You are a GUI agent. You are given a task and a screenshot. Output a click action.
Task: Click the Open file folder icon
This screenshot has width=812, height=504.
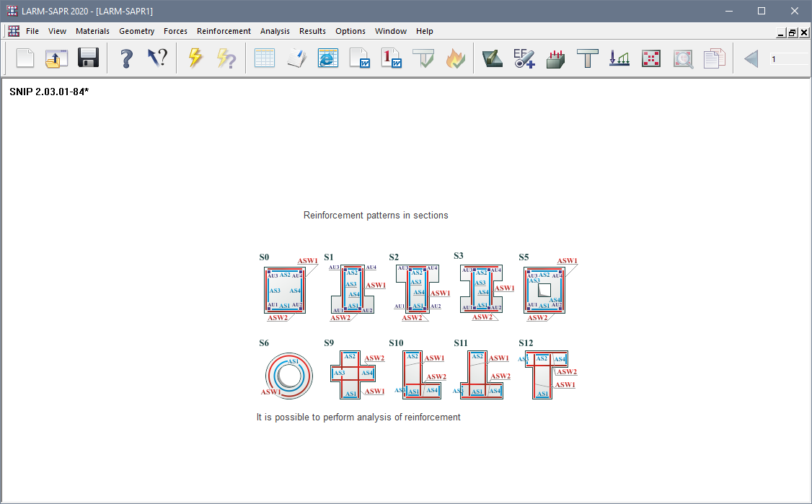tap(56, 58)
